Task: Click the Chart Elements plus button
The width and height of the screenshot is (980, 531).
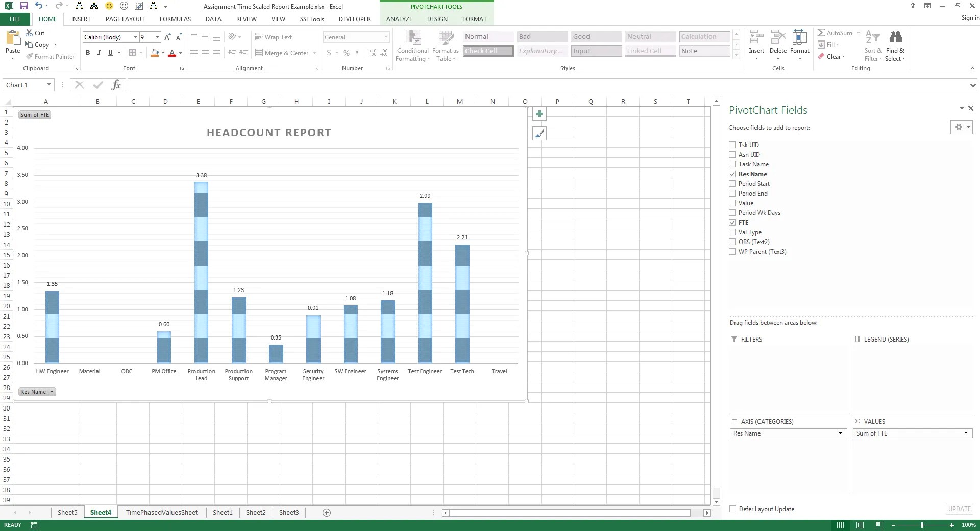Action: [x=539, y=114]
